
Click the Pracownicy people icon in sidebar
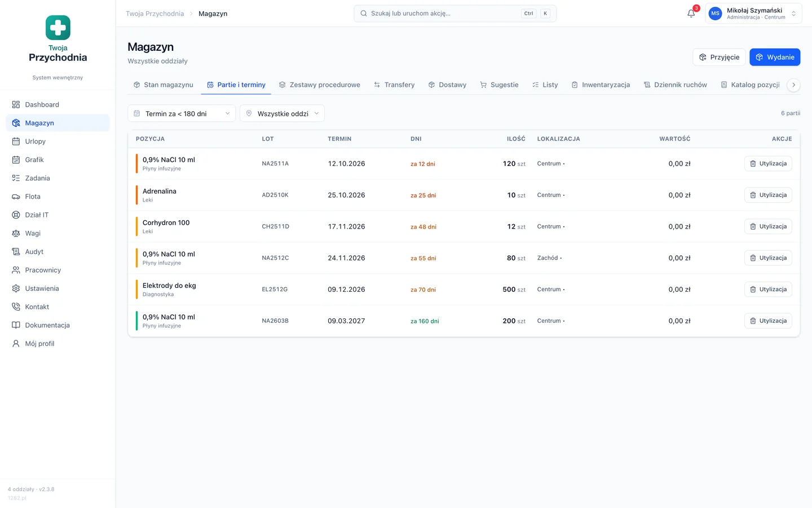16,270
